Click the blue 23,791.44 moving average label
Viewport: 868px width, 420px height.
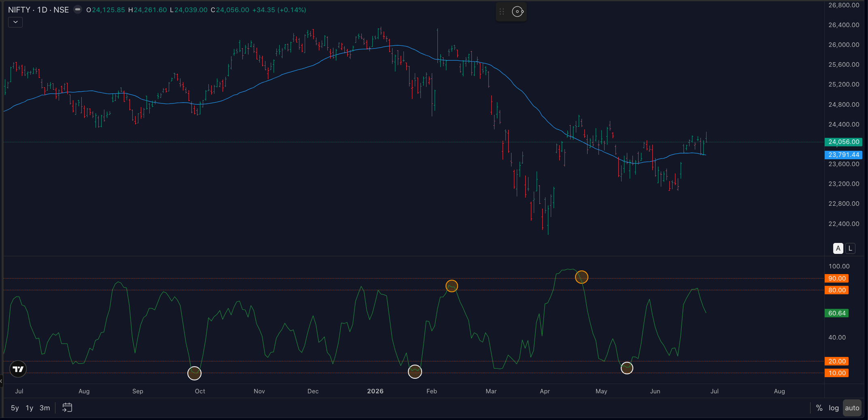click(x=844, y=155)
